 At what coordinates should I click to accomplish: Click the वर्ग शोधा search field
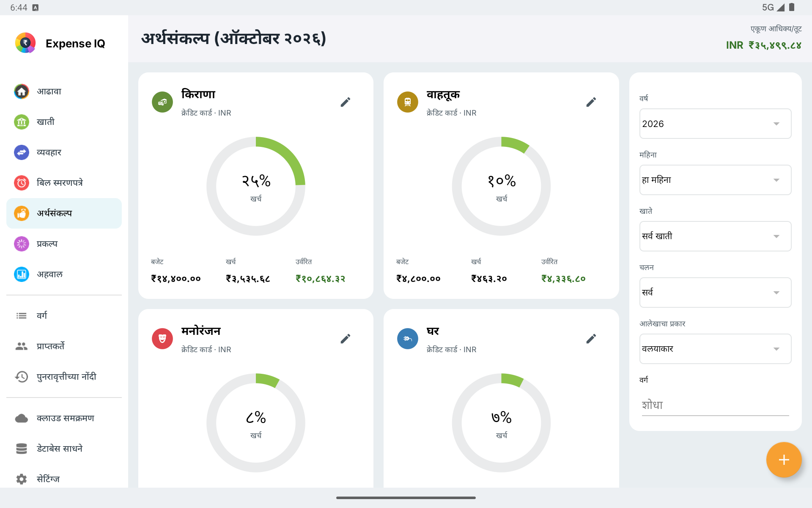tap(715, 405)
